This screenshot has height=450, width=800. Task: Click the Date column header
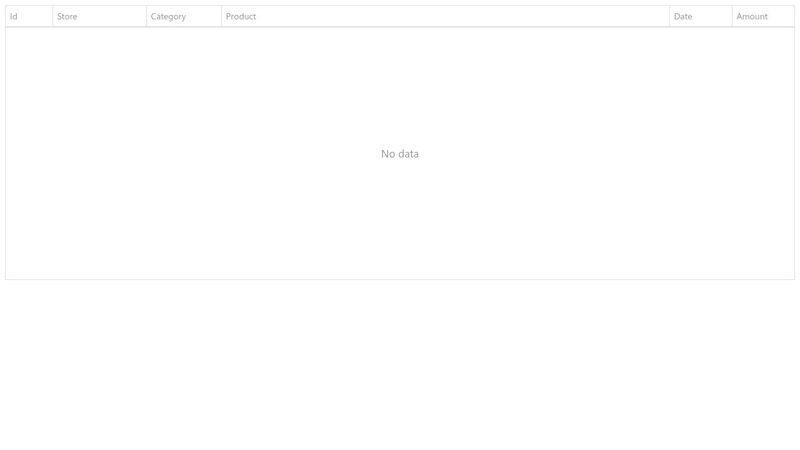(x=700, y=16)
